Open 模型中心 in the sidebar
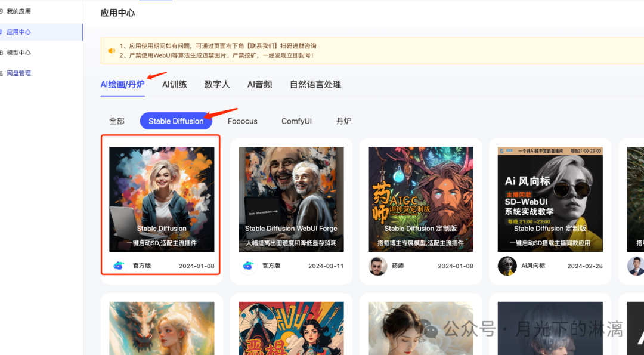Image resolution: width=644 pixels, height=355 pixels. [x=18, y=53]
